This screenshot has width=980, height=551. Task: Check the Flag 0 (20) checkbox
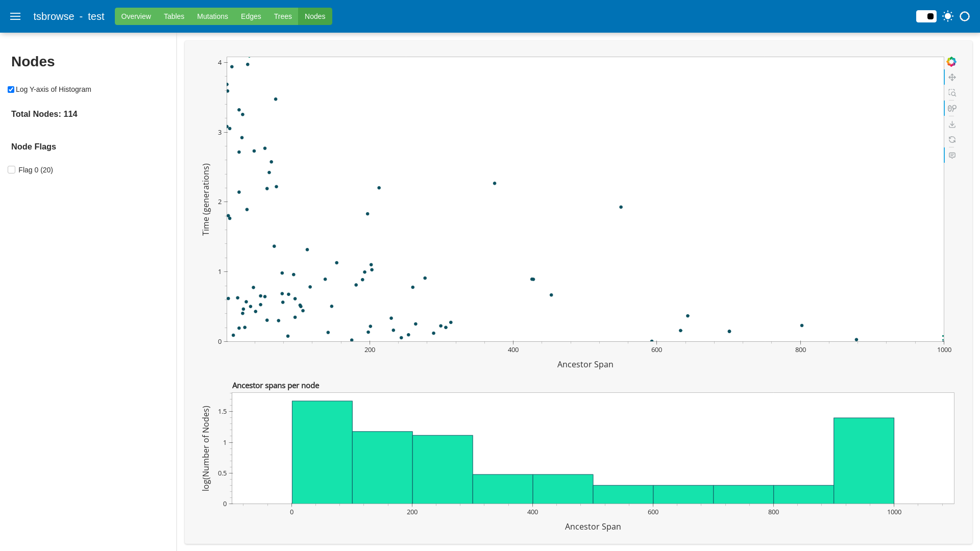point(12,170)
